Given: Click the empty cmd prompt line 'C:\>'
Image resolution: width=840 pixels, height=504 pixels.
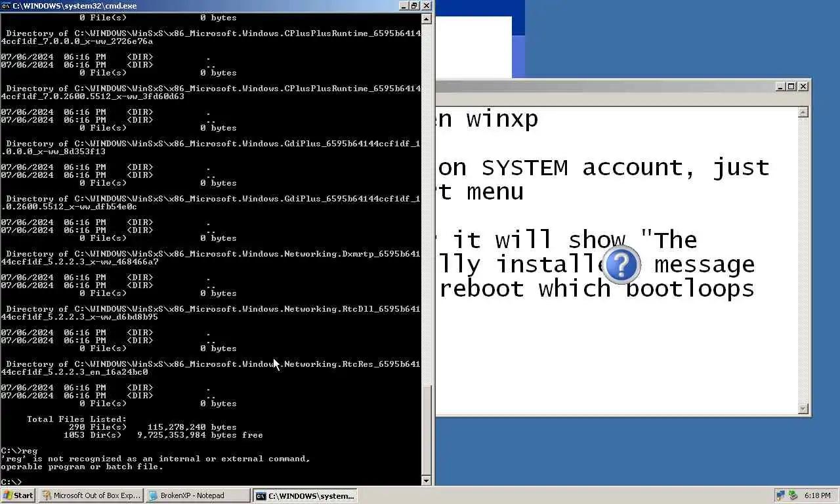Looking at the screenshot, I should coord(11,482).
